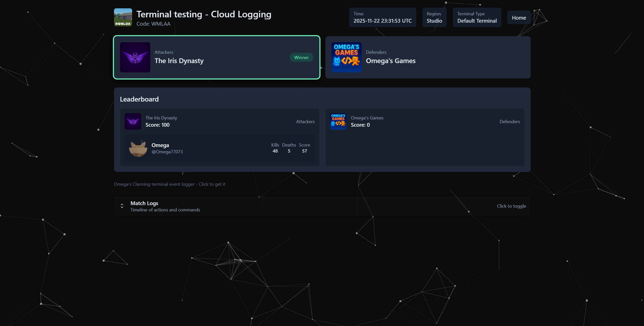Click small Omega's Games logo in leaderboard
Viewport: 644px width, 326px height.
[338, 121]
